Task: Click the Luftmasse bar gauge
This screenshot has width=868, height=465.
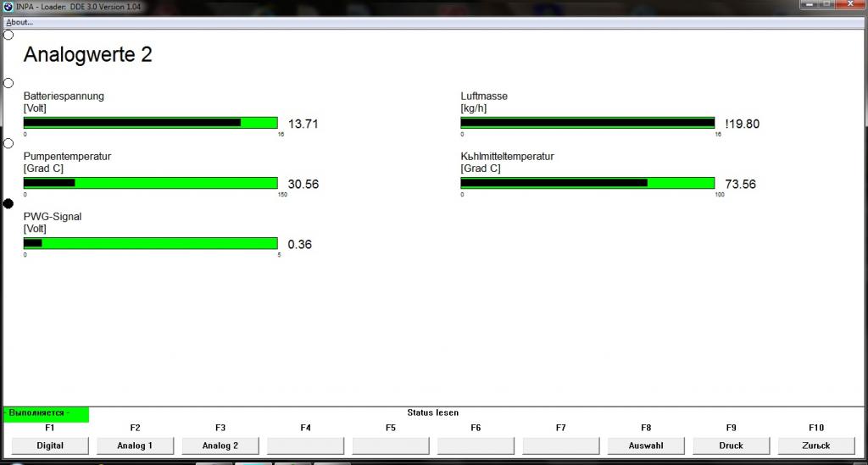Action: point(588,123)
